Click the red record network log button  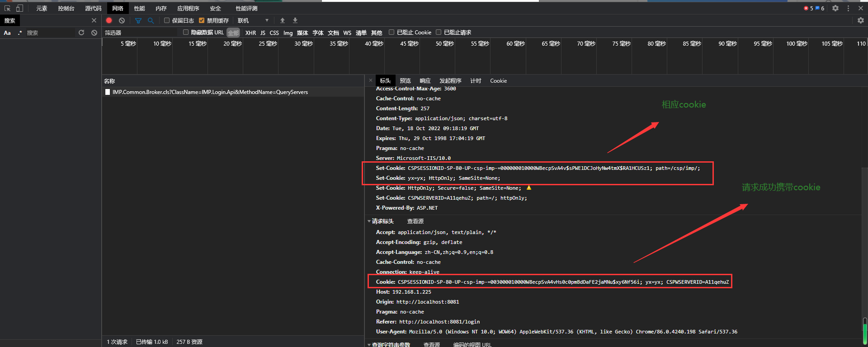pyautogui.click(x=109, y=20)
